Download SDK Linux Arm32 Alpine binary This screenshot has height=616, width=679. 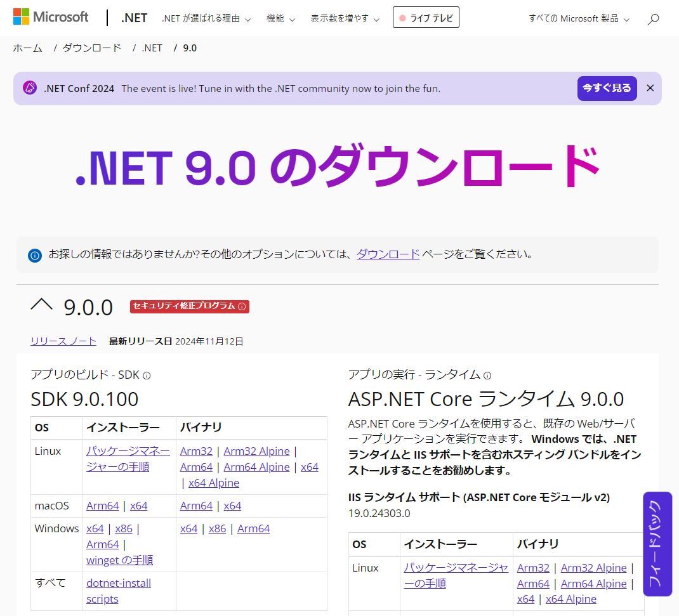click(x=256, y=451)
